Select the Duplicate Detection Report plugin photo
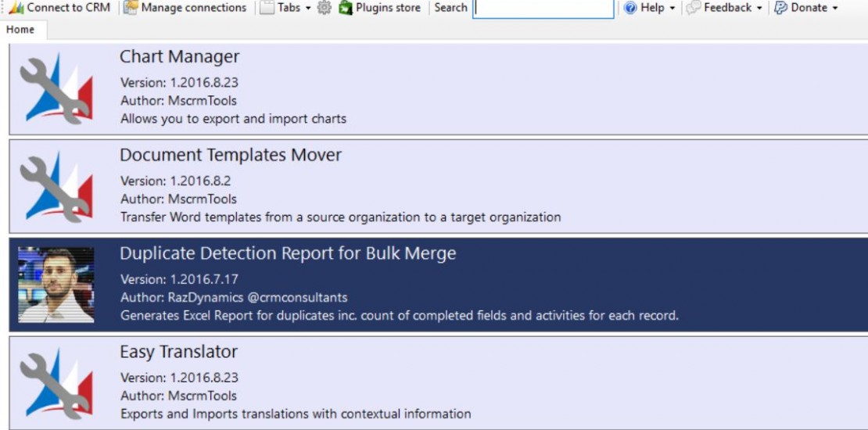This screenshot has width=868, height=430. [56, 285]
